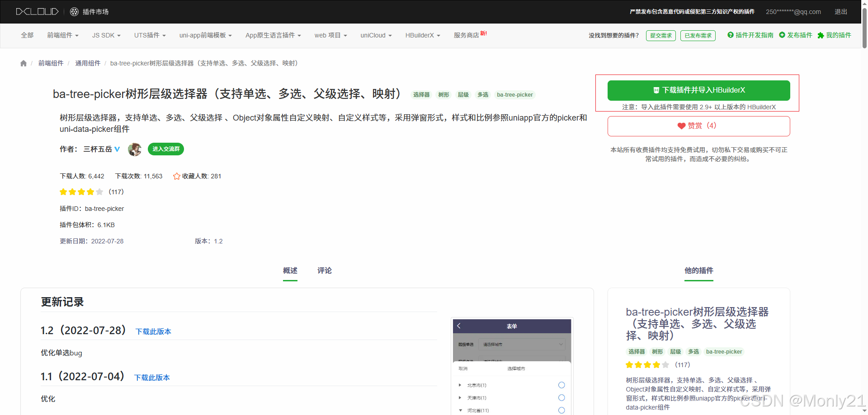Click ba-tree-picker tag in sidebar card
The width and height of the screenshot is (868, 415).
724,352
